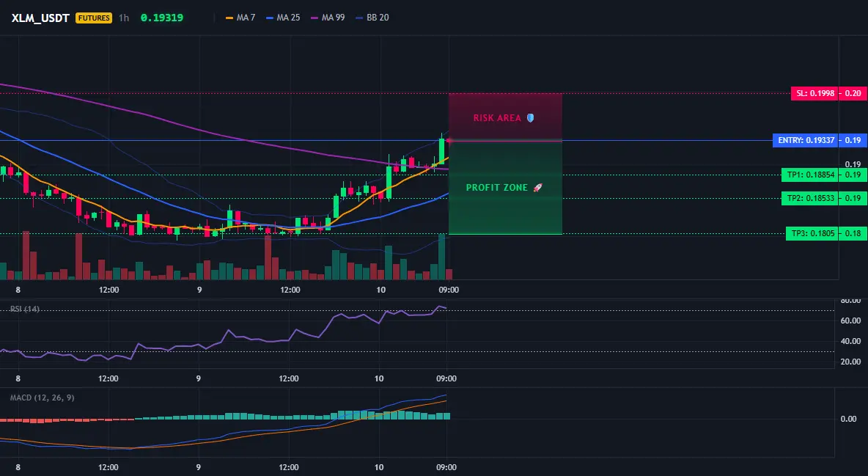Click the date label 9 under MACD panel

pos(198,467)
